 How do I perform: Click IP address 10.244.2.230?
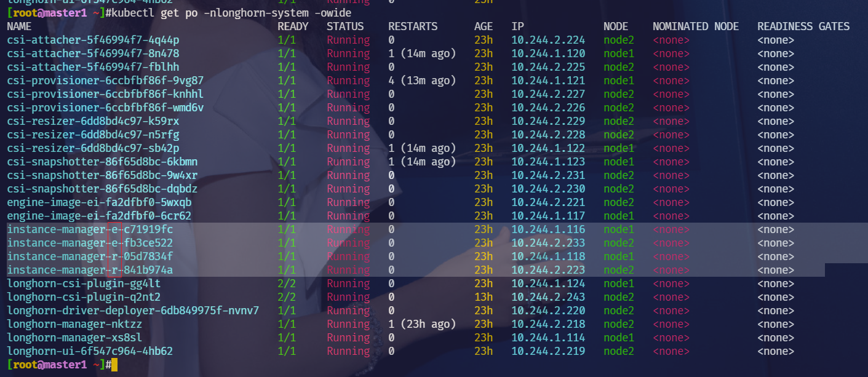548,189
